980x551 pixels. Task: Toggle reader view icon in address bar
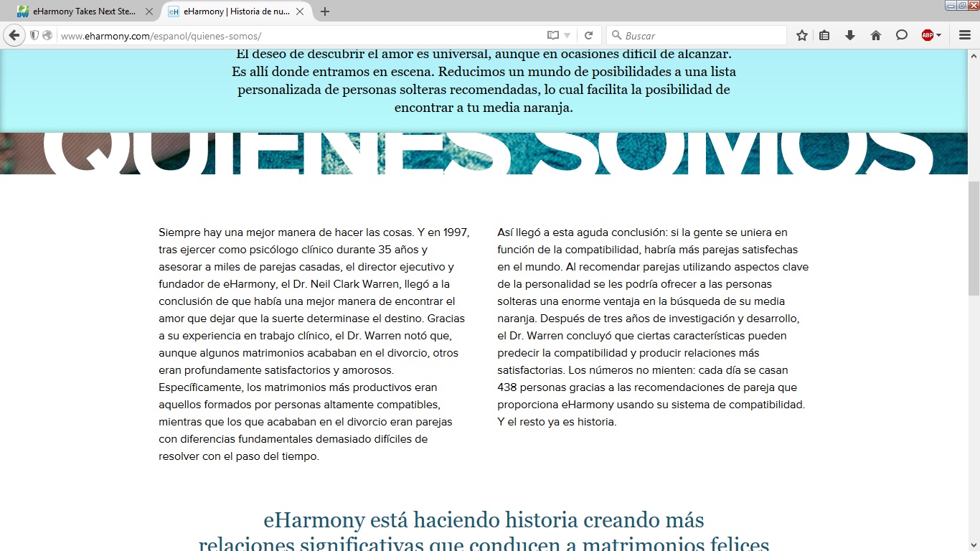click(x=552, y=35)
